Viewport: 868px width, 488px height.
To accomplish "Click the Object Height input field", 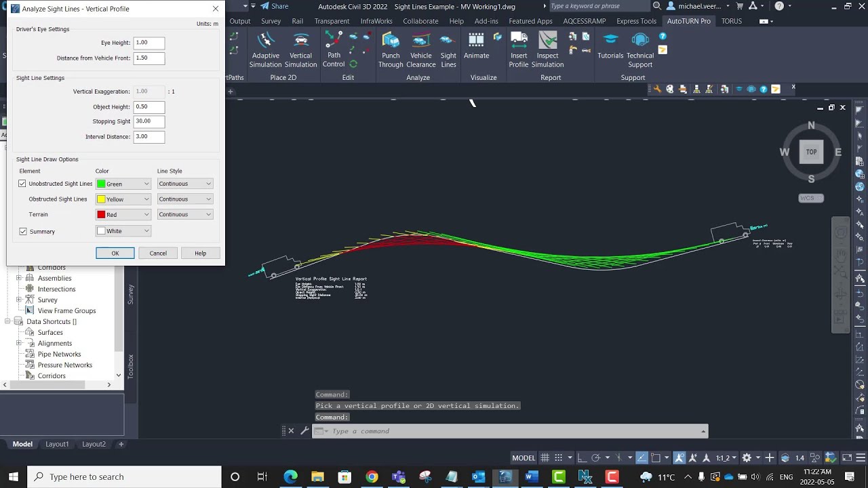I will point(149,106).
